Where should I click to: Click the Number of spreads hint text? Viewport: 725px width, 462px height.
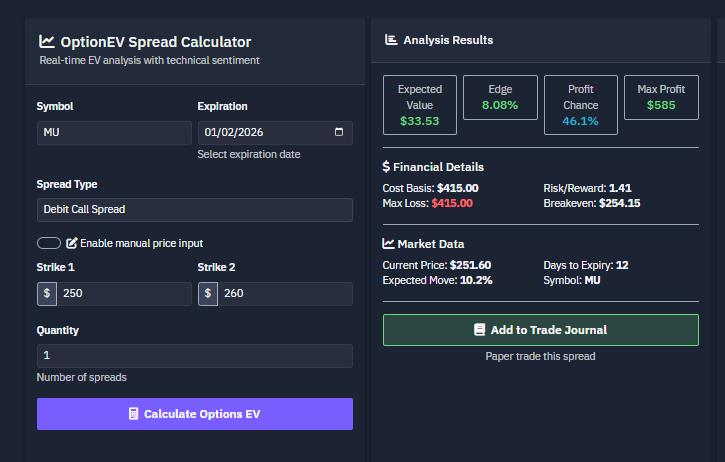tap(82, 377)
